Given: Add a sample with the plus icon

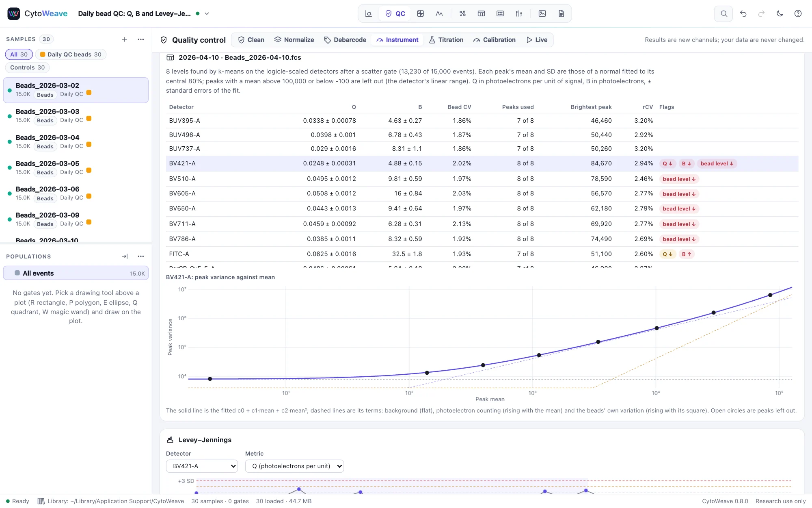Looking at the screenshot, I should (x=125, y=39).
